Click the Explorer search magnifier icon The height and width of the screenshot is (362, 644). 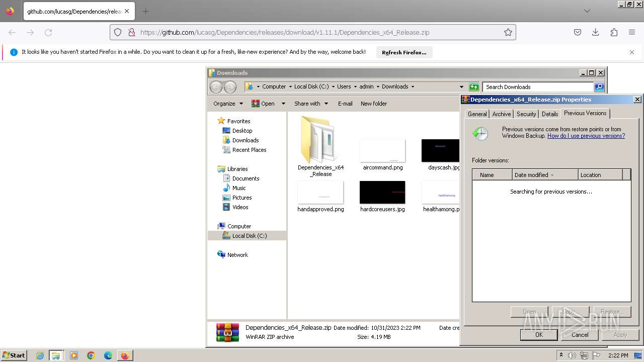(599, 87)
